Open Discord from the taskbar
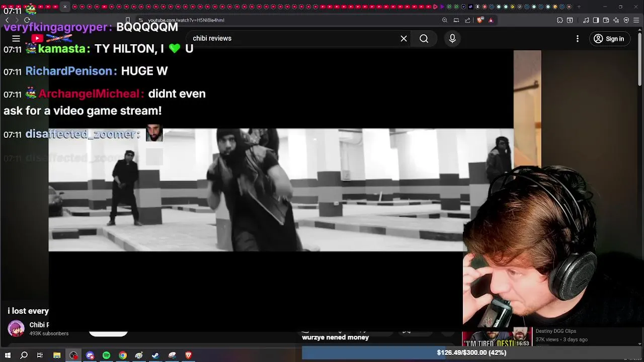Screen dimensions: 644x362 click(90, 355)
